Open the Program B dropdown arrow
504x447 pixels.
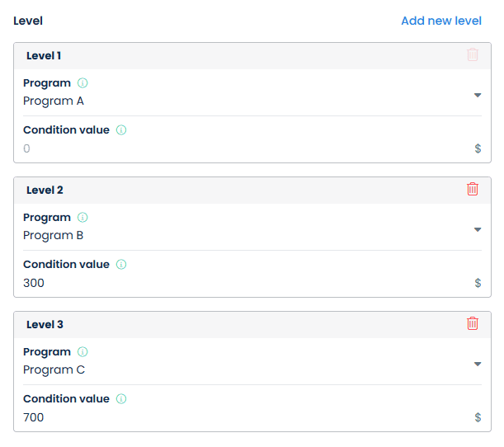pyautogui.click(x=478, y=229)
